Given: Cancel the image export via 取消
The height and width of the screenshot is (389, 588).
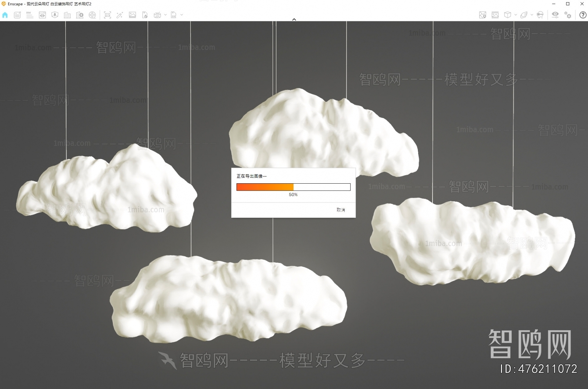Looking at the screenshot, I should [341, 209].
